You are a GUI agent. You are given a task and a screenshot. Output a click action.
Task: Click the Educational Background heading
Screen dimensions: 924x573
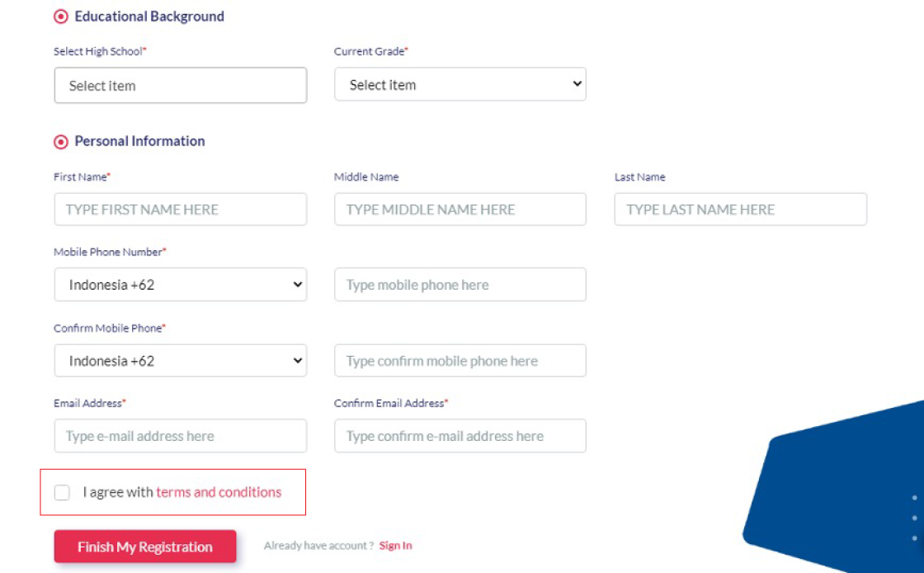tap(149, 17)
